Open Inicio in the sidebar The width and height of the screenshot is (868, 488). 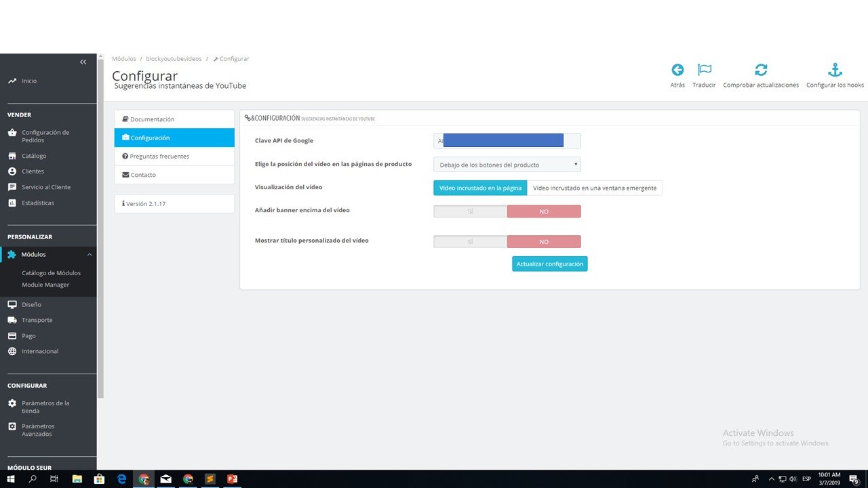[29, 81]
